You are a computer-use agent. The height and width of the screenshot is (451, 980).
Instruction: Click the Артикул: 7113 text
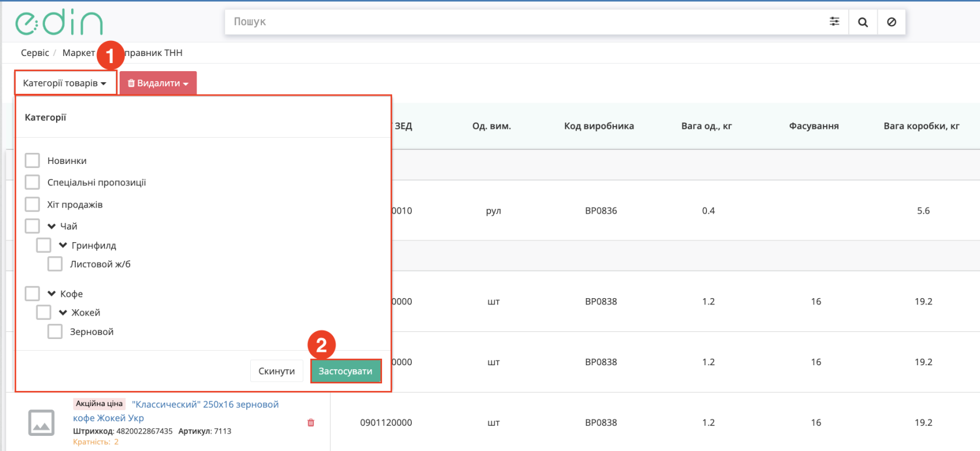pos(205,431)
